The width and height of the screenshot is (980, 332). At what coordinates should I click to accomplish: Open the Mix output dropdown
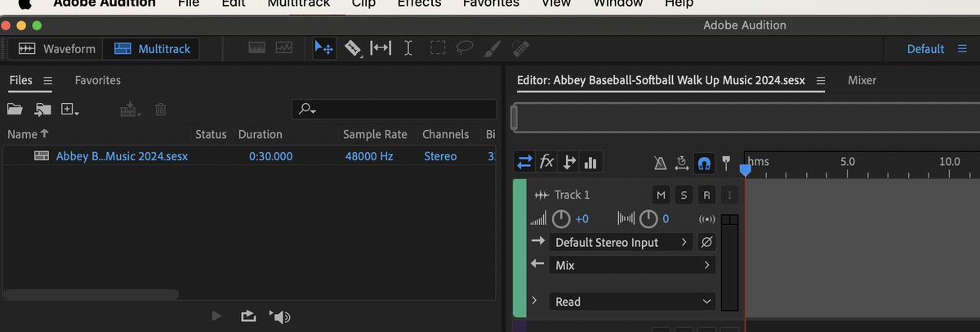point(632,265)
